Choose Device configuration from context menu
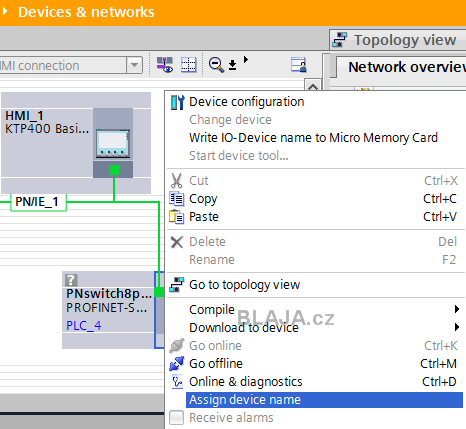This screenshot has height=429, width=466. 247,102
